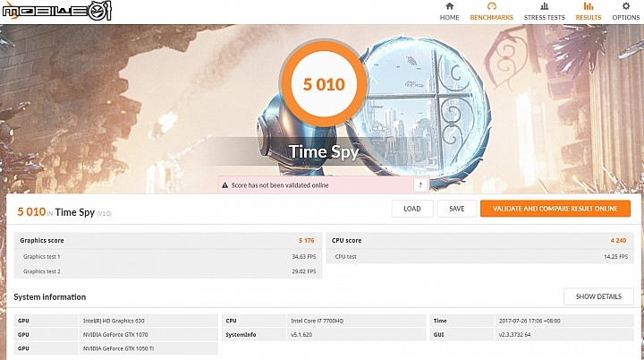
Task: Open the OPTIONS tab label
Action: [625, 17]
